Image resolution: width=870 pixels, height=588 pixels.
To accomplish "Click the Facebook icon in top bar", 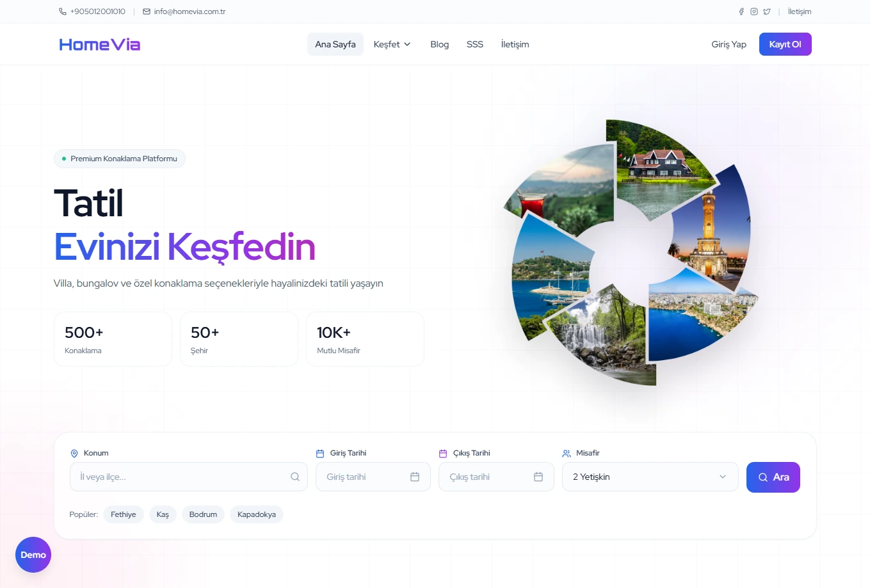I will point(741,12).
